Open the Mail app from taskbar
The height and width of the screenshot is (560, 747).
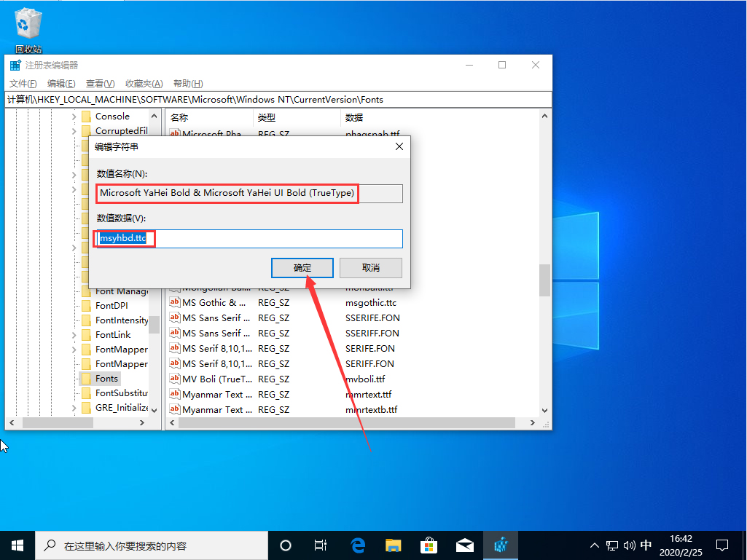tap(465, 545)
